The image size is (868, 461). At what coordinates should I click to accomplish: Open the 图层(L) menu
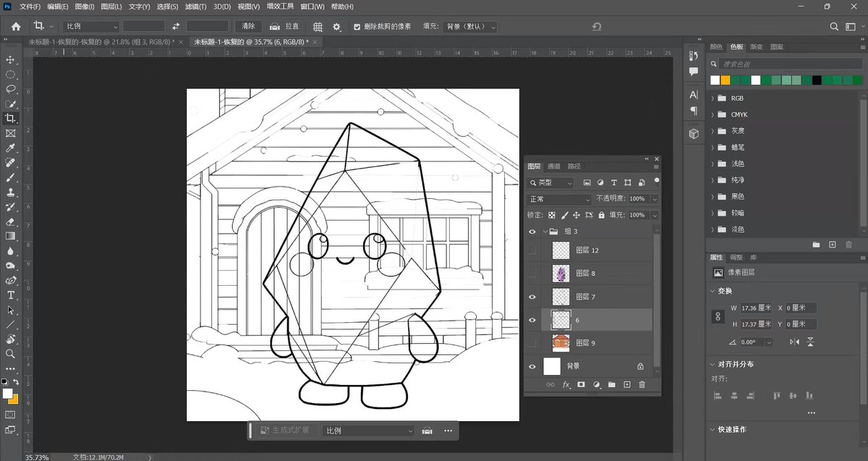pos(111,7)
